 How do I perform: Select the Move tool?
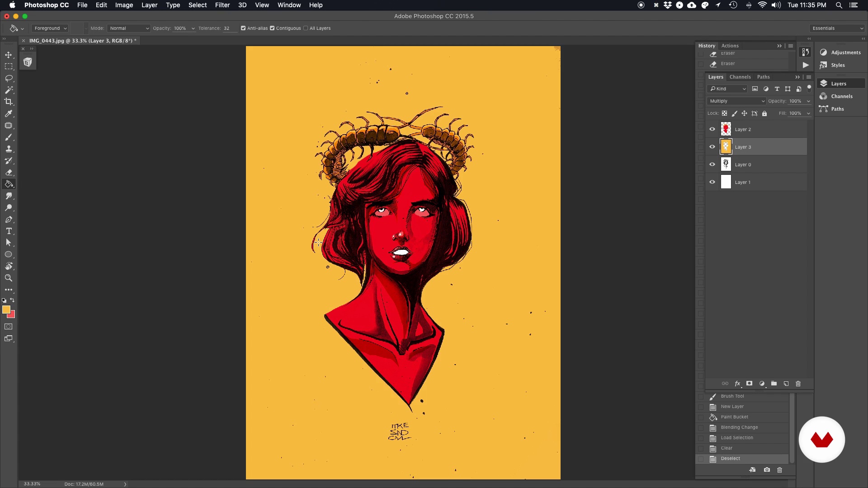[9, 55]
